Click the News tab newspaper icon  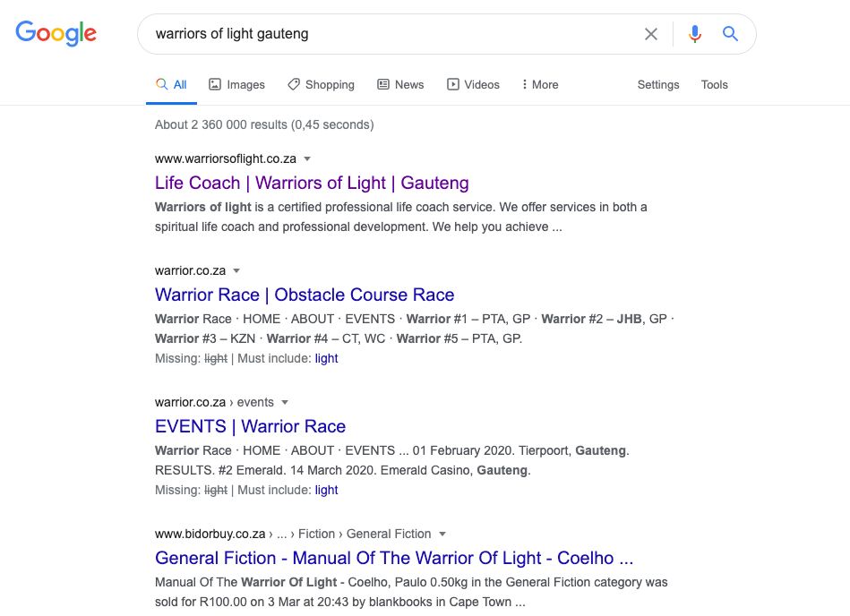click(383, 84)
